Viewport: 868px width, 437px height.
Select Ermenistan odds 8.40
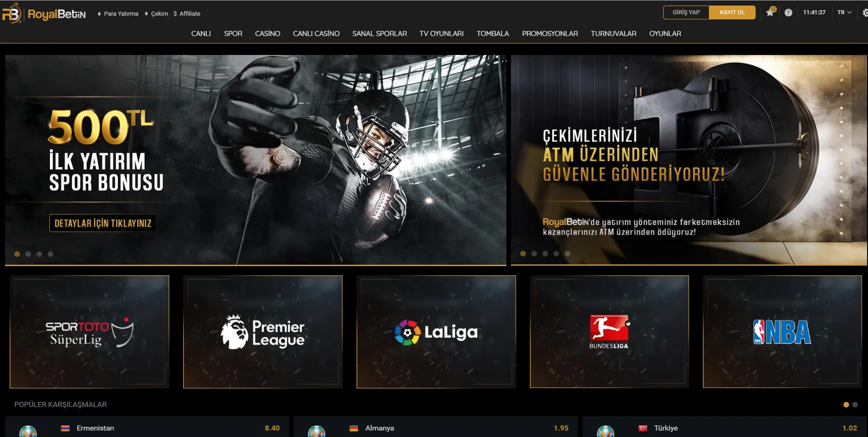[x=272, y=428]
